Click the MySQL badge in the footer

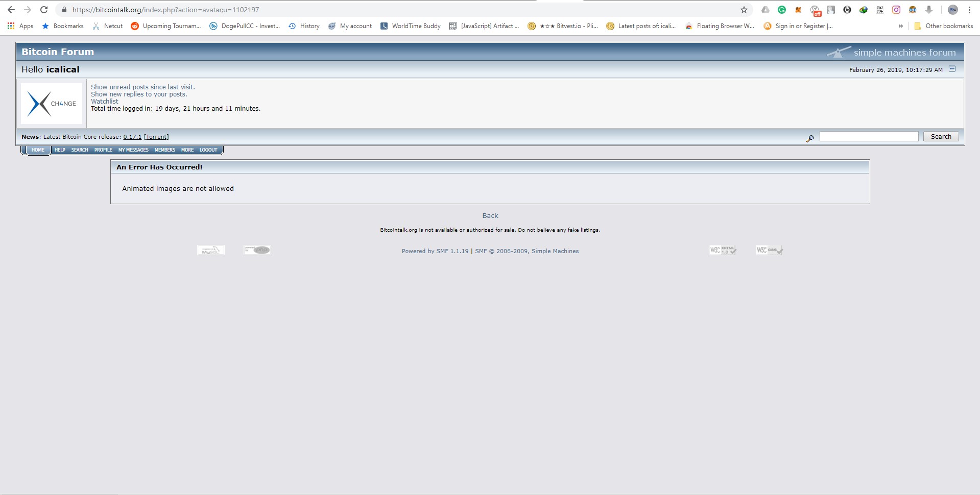211,250
